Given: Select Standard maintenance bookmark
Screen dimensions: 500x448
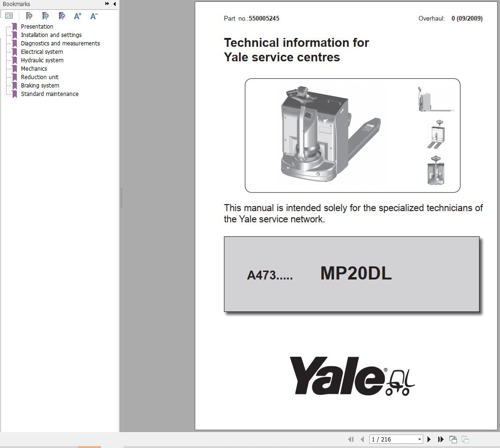Looking at the screenshot, I should [x=50, y=94].
